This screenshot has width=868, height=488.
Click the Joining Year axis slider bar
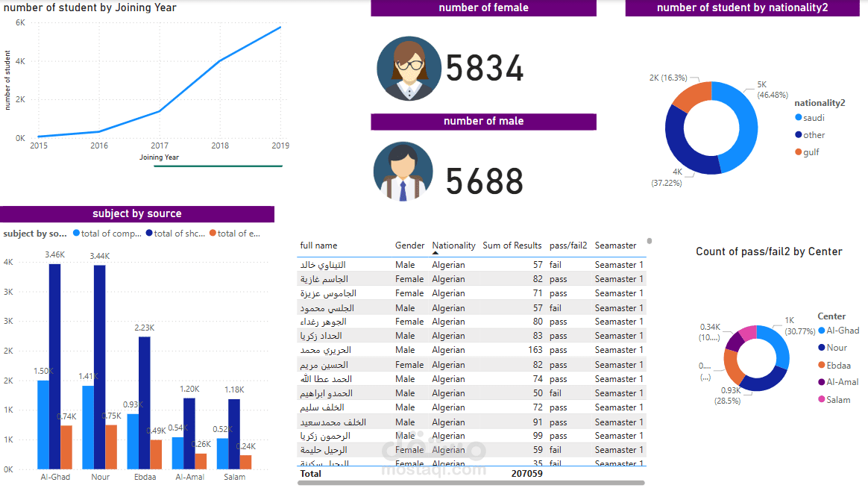218,166
